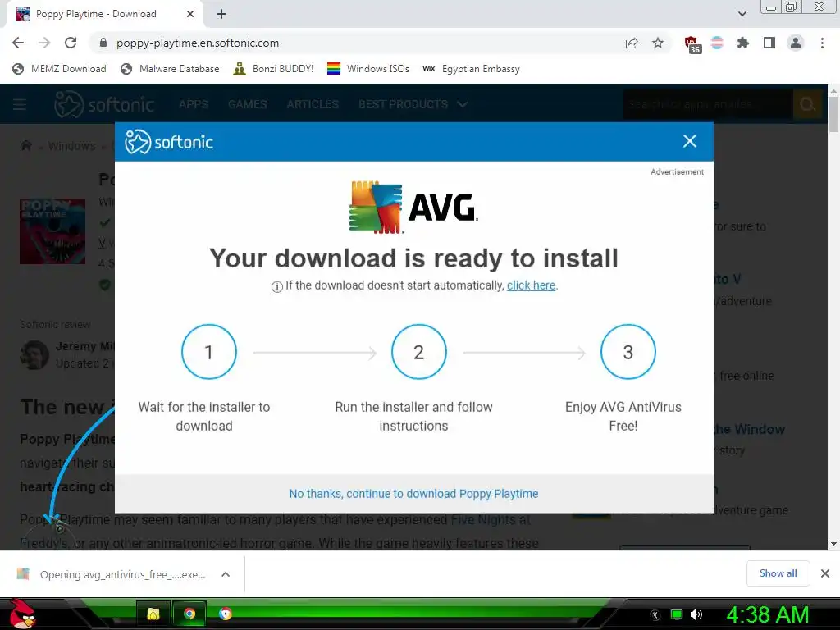Click the Softonic search field
The image size is (840, 630).
click(x=707, y=104)
